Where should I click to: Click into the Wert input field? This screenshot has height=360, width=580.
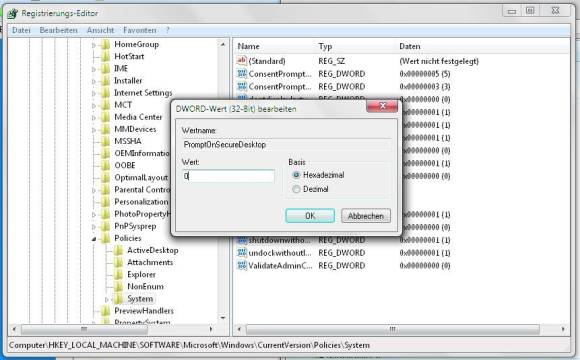pyautogui.click(x=228, y=176)
